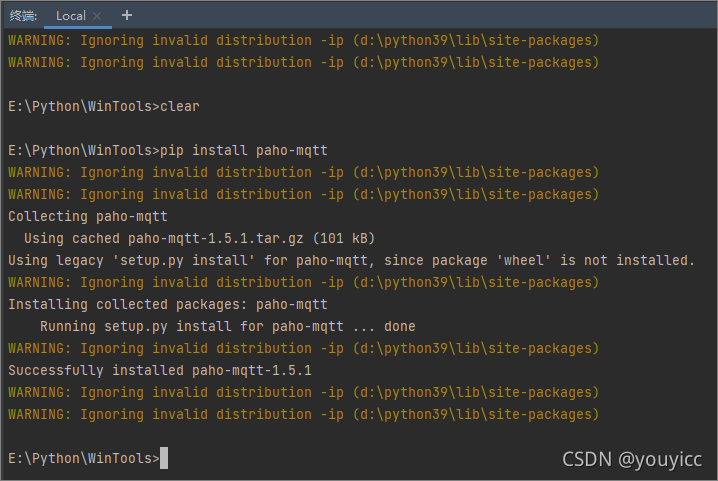
Task: Click 'Successfully installed paho-mqtt-1.5.1' line
Action: click(x=160, y=370)
